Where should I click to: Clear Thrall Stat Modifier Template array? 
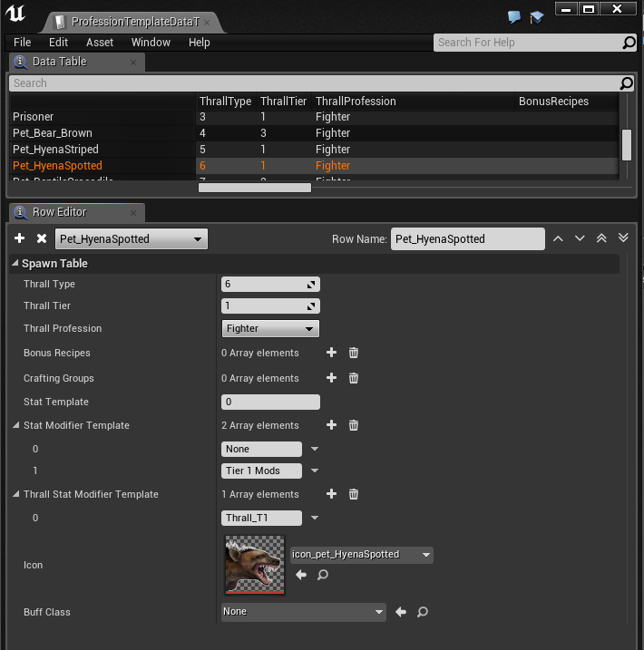coord(354,494)
